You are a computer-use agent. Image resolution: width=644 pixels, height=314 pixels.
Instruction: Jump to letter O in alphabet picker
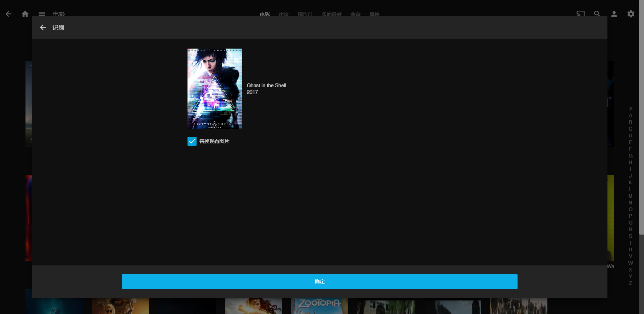point(631,209)
